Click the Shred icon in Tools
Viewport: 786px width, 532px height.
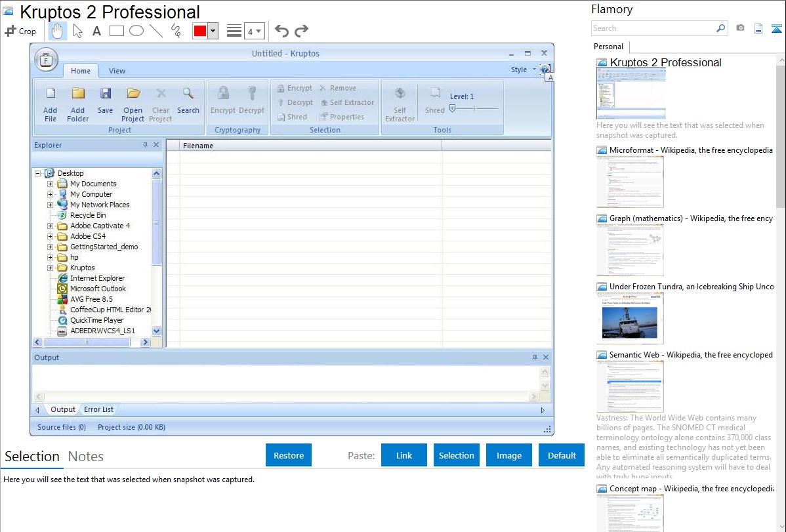coord(434,93)
